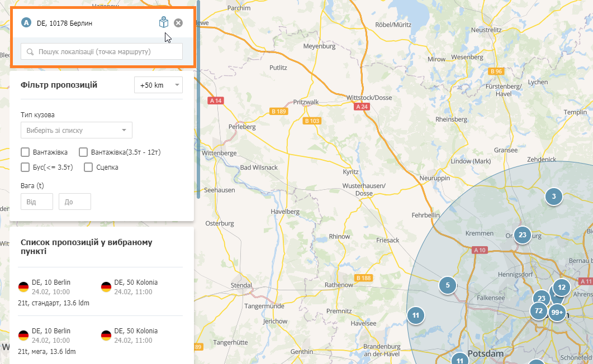Expand the Тип кузова list

(x=77, y=130)
